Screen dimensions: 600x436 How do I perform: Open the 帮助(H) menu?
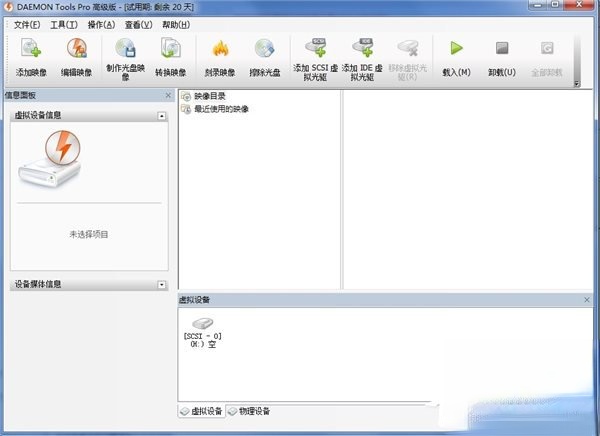(x=176, y=25)
